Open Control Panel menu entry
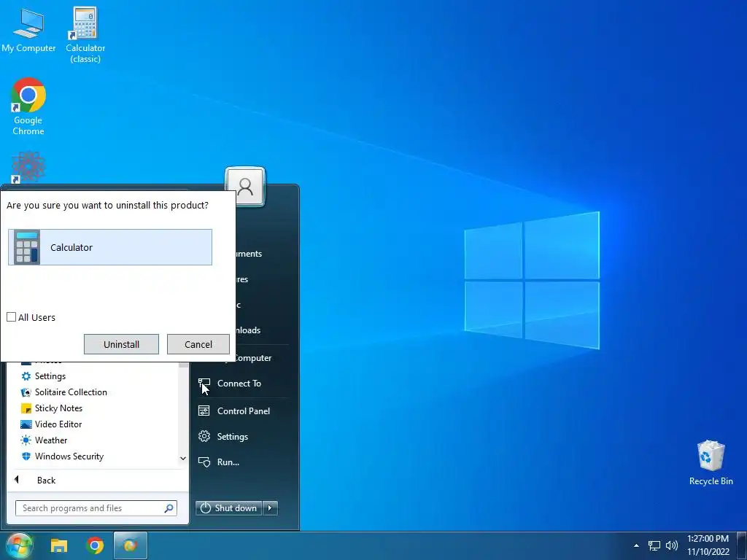Screen dimensions: 747x560 click(243, 411)
